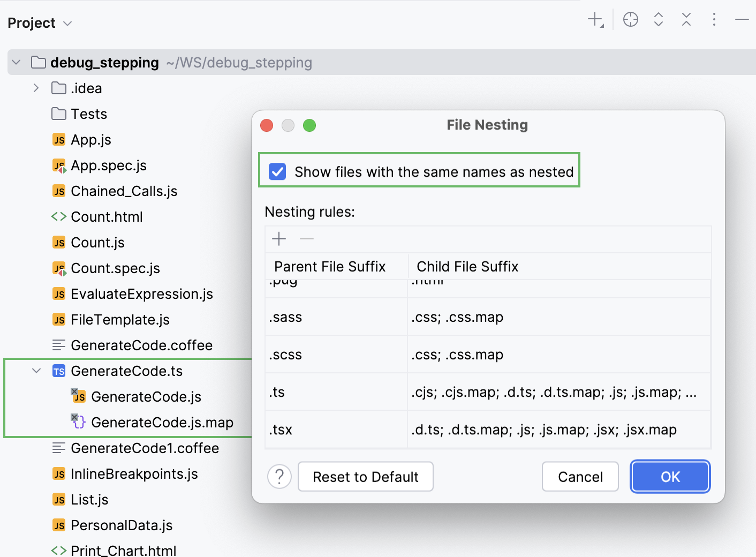Hide the Project tool window with the minimize icon
Screen dimensions: 756x557
(742, 19)
